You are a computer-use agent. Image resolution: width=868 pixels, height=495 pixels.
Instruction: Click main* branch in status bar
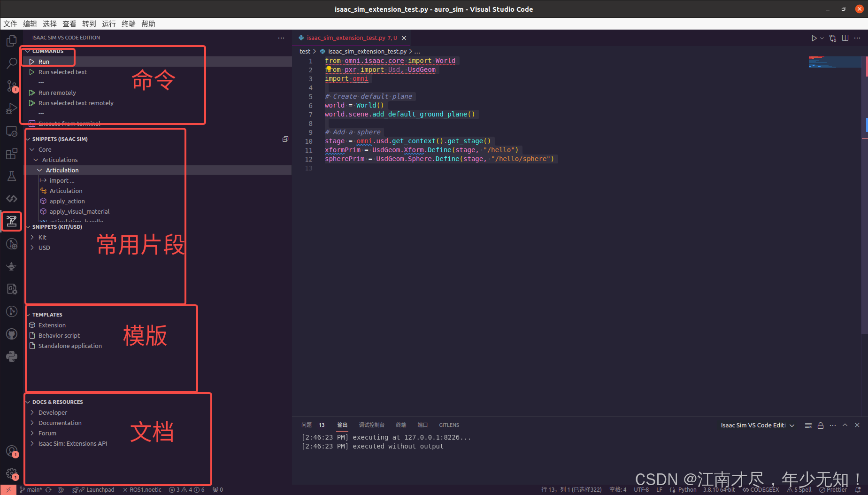31,489
